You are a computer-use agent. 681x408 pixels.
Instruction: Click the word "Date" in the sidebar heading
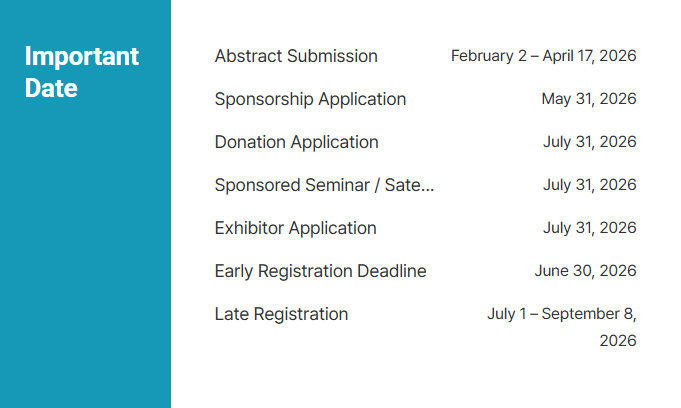point(51,88)
